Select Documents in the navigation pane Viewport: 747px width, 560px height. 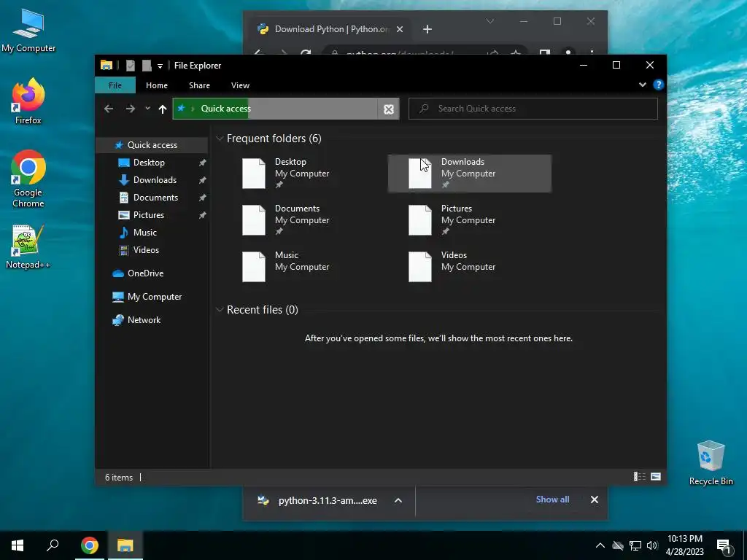point(155,197)
